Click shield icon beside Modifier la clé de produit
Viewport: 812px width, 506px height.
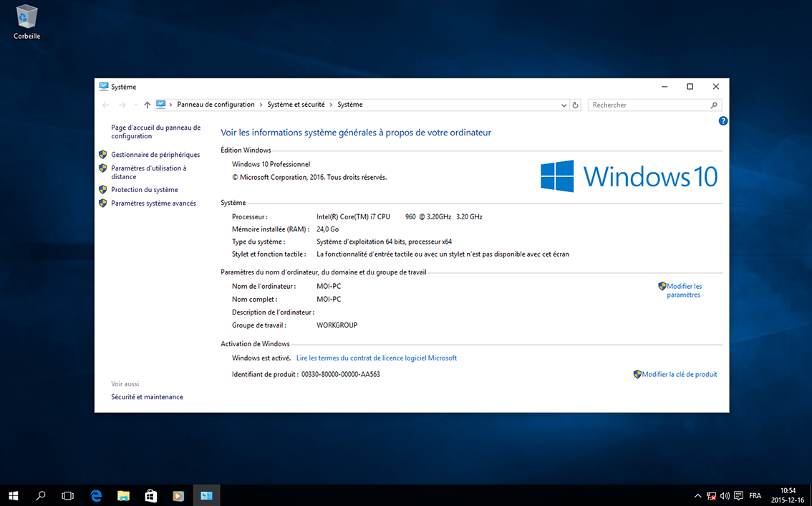637,374
